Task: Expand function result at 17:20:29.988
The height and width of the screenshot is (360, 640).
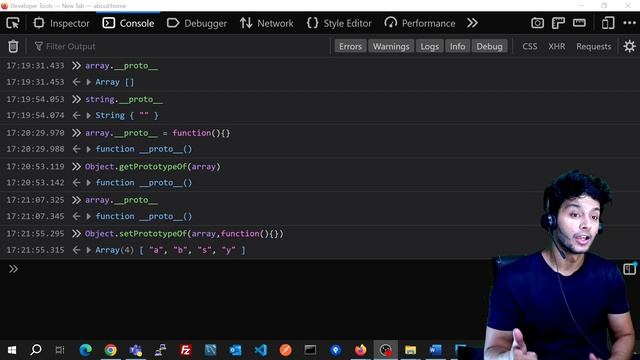Action: click(89, 149)
